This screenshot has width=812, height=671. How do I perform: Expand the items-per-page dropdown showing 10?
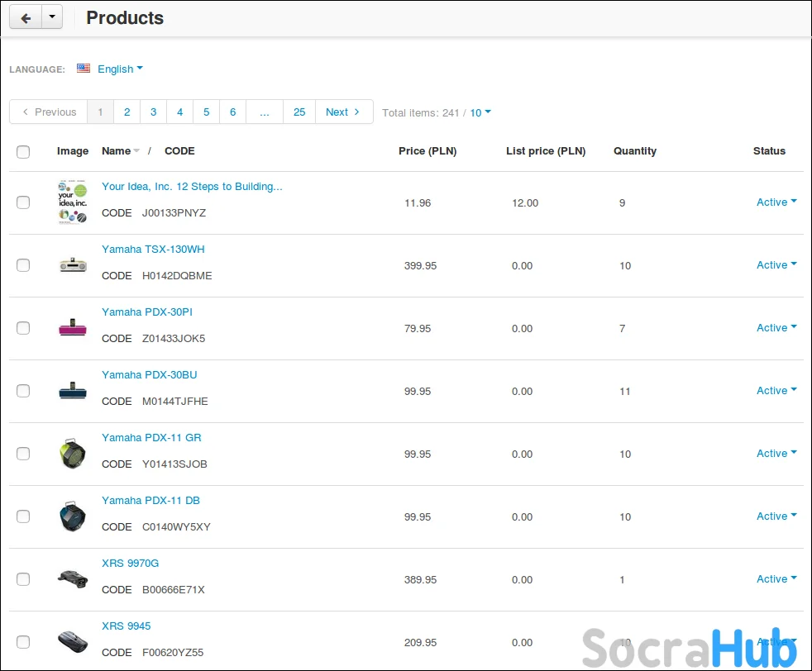click(x=480, y=112)
